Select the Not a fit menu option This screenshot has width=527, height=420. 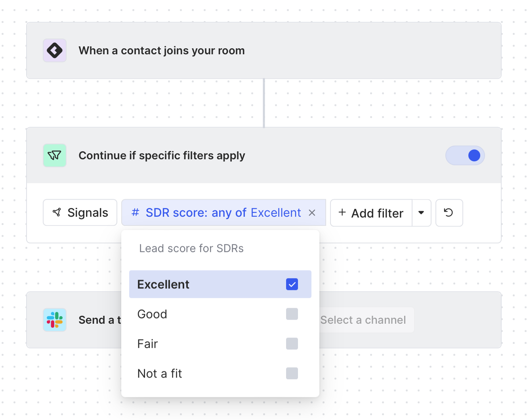[x=160, y=373]
